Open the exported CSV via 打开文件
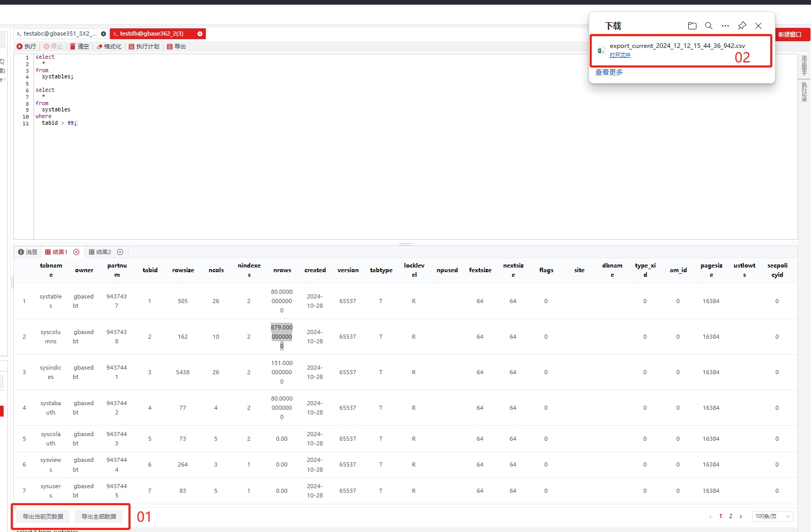The height and width of the screenshot is (532, 811). pos(620,55)
